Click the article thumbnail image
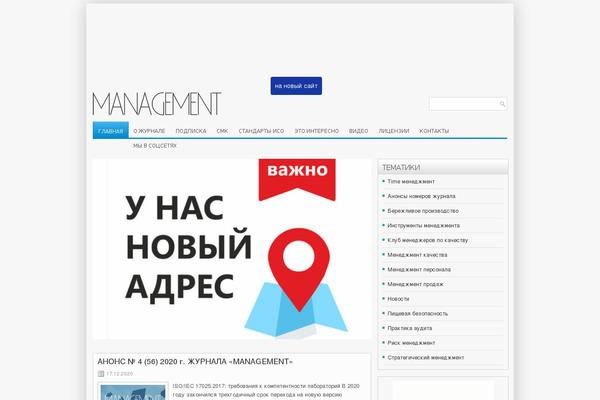The image size is (600, 400). click(x=133, y=391)
